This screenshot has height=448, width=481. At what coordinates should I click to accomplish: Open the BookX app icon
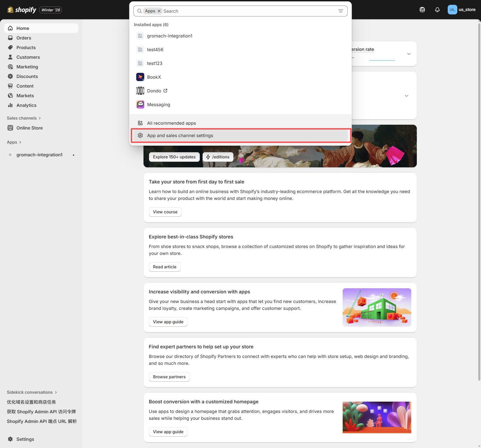(x=140, y=77)
